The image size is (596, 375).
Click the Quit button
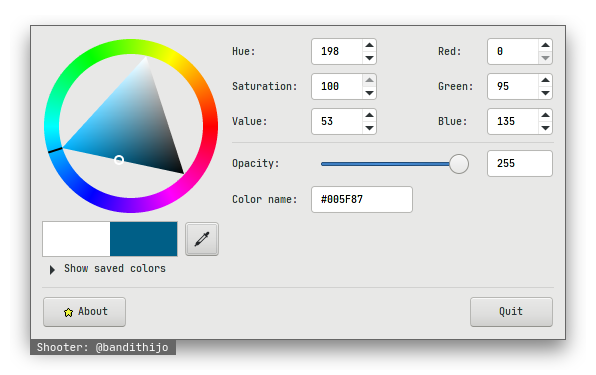click(x=511, y=312)
